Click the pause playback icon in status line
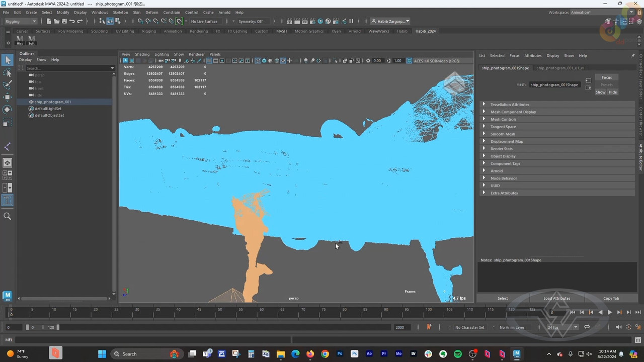Screen dimensions: 644x362 click(x=351, y=21)
